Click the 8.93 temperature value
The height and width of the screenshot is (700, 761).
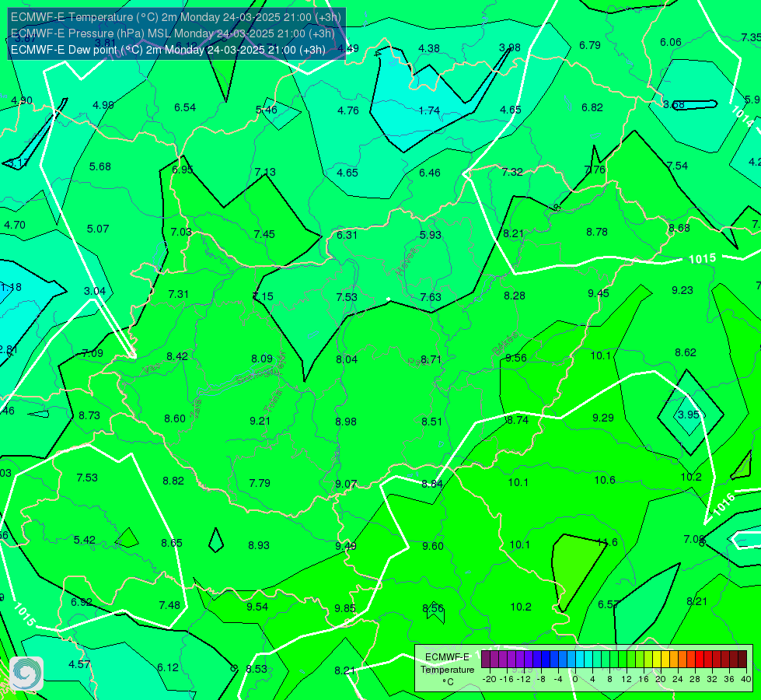pyautogui.click(x=259, y=545)
